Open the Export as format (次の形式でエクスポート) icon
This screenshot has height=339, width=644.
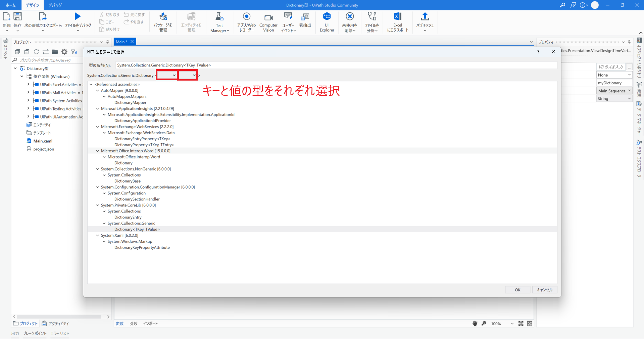(x=43, y=16)
